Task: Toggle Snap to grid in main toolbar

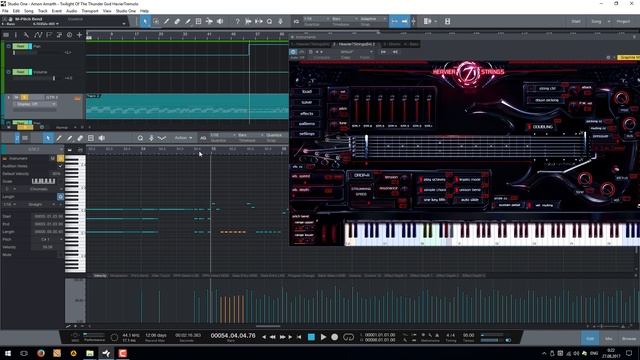Action: coord(394,21)
